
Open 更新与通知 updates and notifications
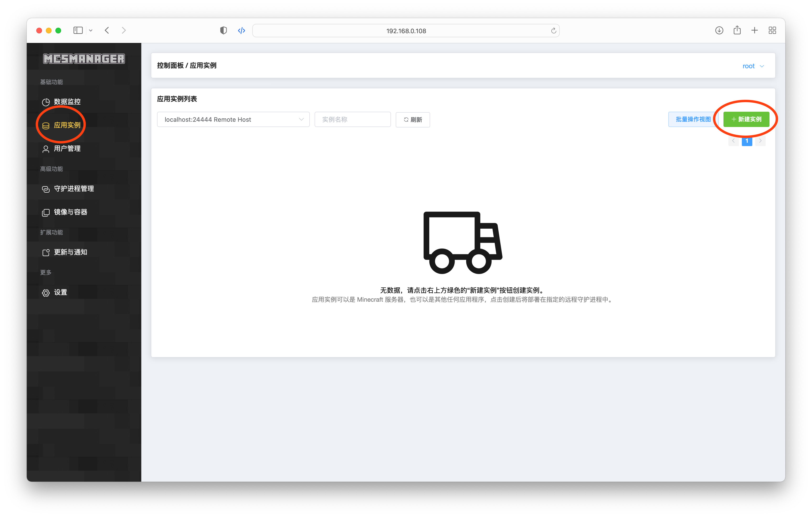pos(70,252)
